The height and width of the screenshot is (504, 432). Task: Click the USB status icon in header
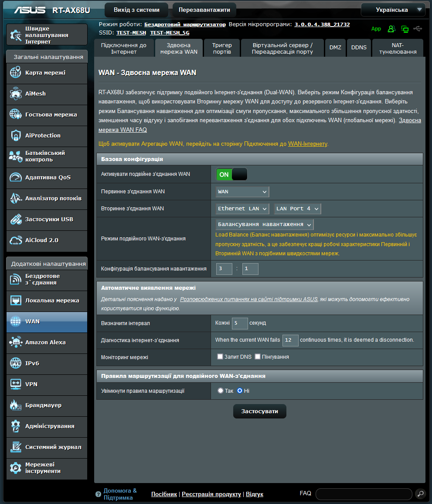point(418,29)
